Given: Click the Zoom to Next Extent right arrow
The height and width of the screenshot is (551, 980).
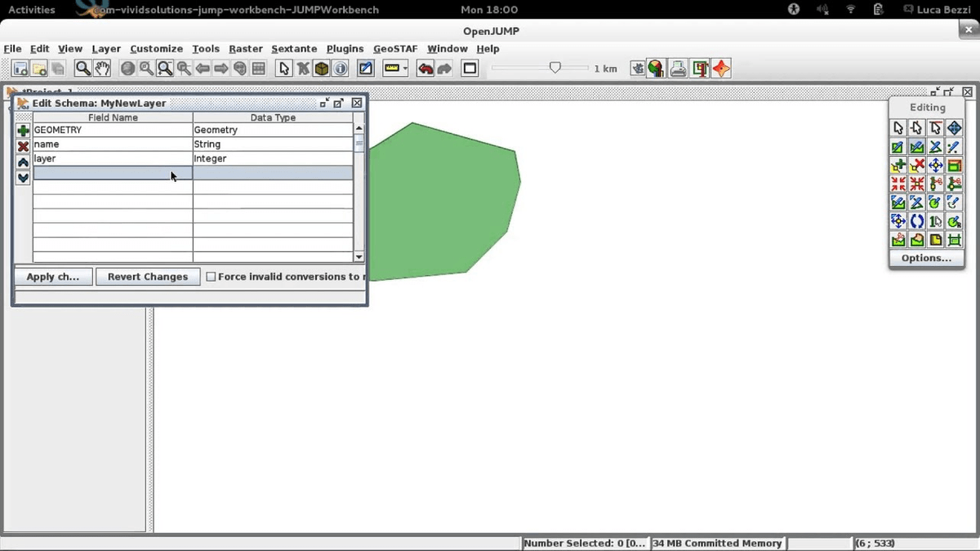Looking at the screenshot, I should [x=221, y=69].
